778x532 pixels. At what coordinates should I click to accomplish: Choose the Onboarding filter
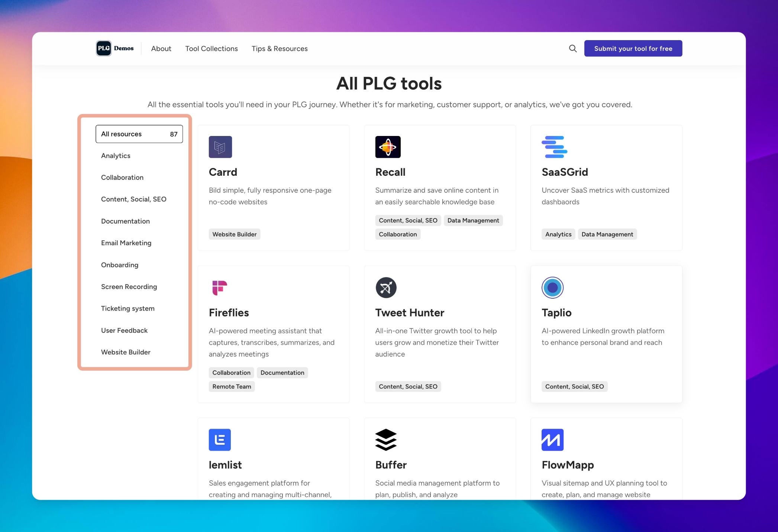point(120,265)
